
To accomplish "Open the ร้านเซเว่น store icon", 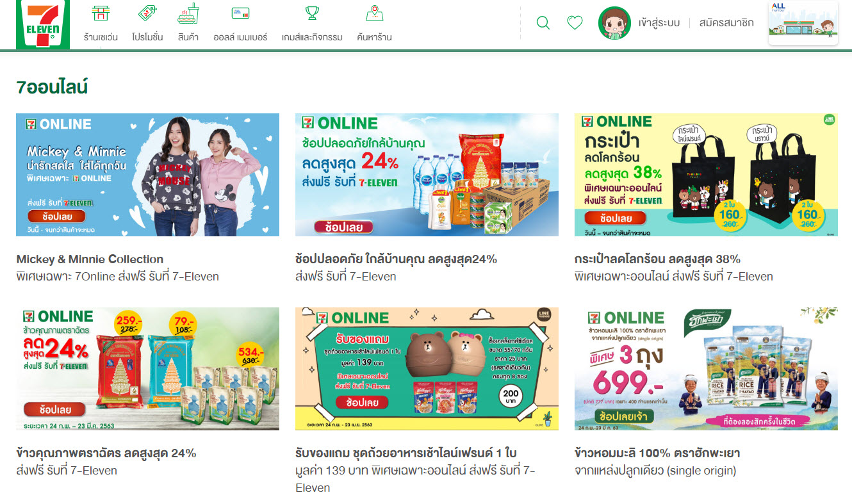I will 101,13.
